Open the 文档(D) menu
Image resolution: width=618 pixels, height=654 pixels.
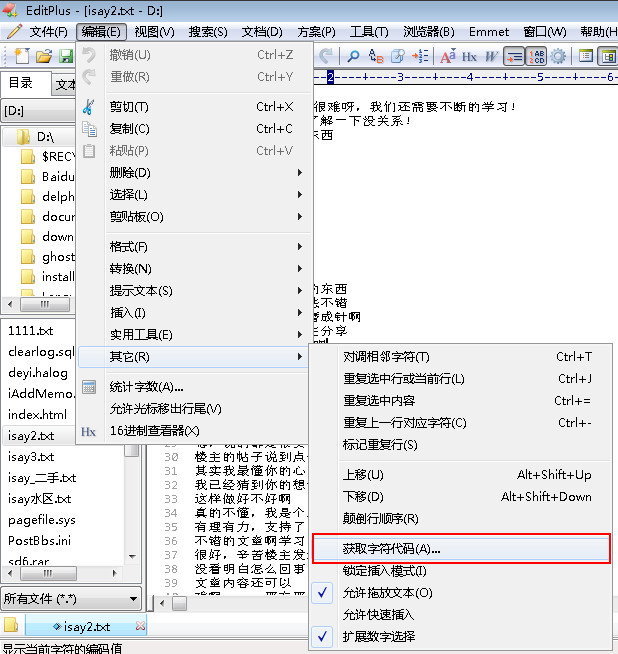(262, 32)
